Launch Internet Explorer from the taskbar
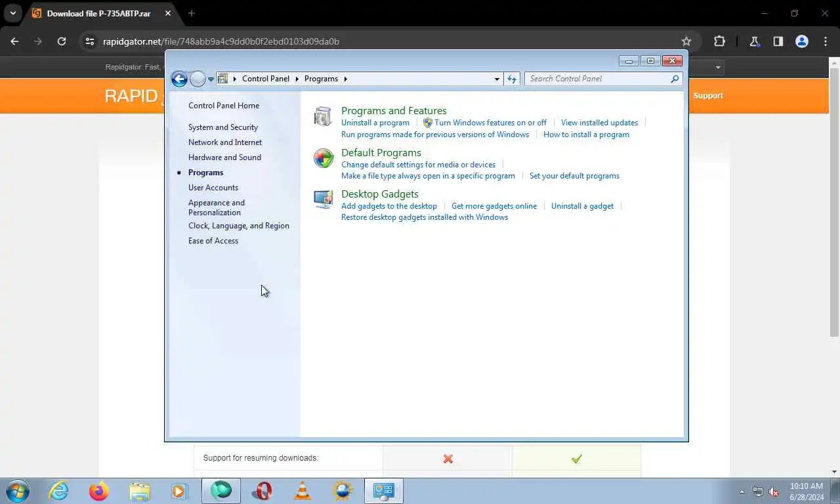Image resolution: width=840 pixels, height=504 pixels. click(x=58, y=491)
